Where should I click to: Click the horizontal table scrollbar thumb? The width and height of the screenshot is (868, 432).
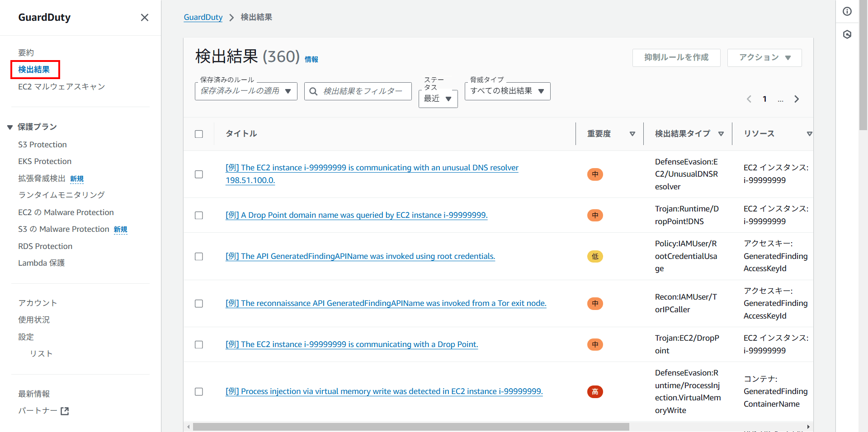click(411, 427)
